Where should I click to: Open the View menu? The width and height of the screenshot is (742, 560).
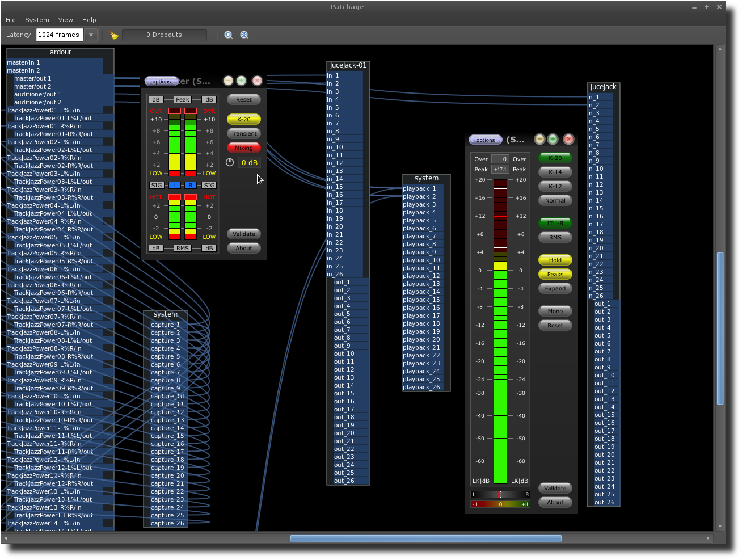65,20
